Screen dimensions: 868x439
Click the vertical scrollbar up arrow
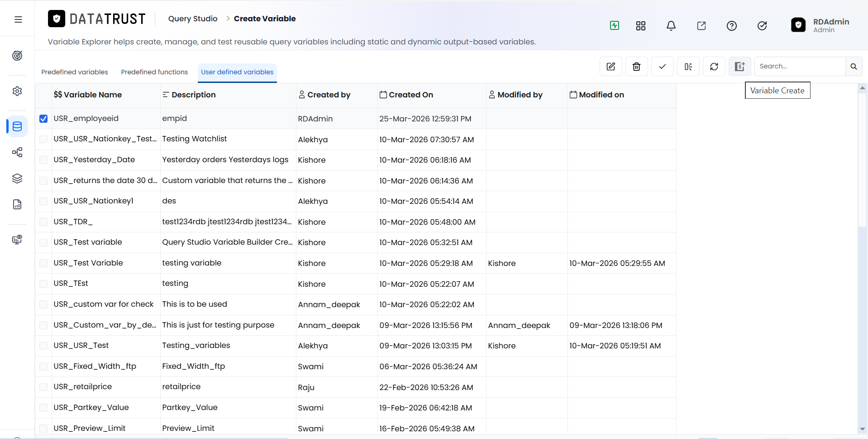pos(862,88)
